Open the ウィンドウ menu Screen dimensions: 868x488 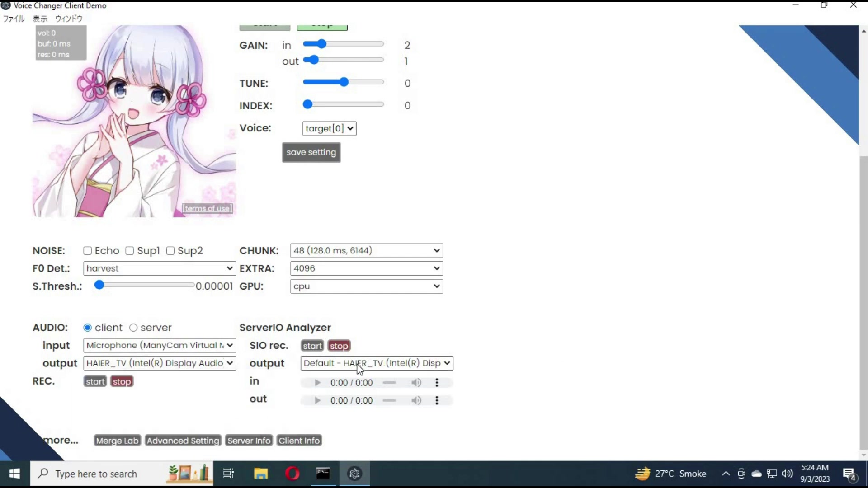[69, 19]
